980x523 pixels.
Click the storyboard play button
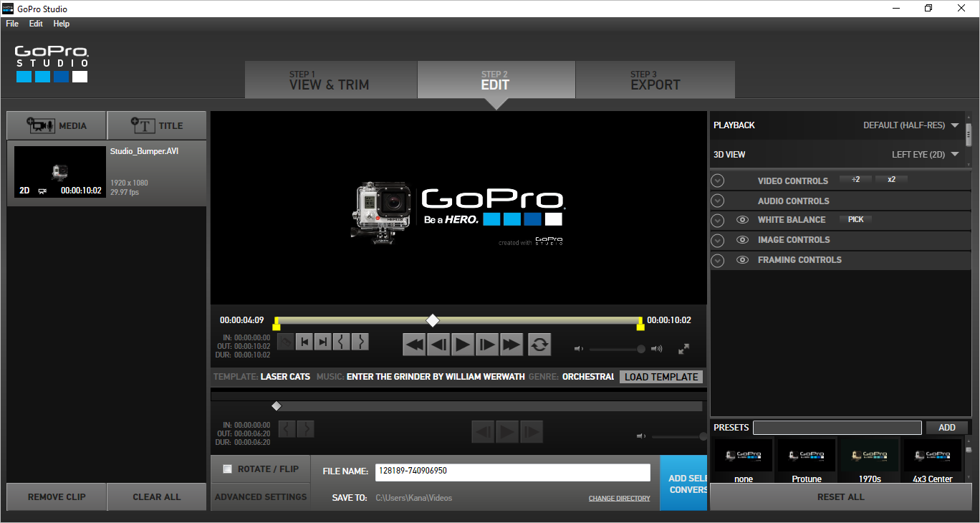506,431
